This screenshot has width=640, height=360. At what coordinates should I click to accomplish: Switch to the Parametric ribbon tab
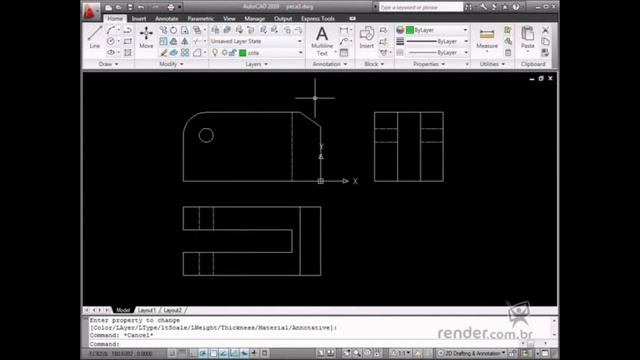click(201, 19)
